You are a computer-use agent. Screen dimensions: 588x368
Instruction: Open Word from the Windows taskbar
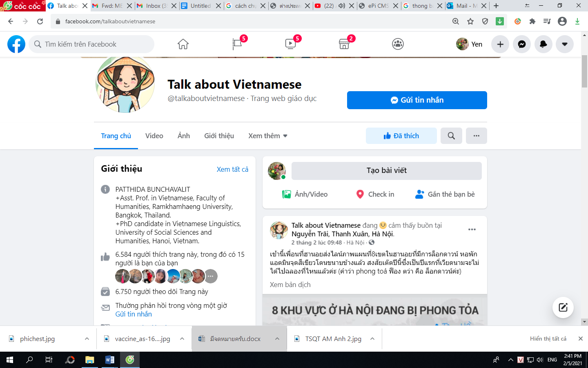pos(109,360)
